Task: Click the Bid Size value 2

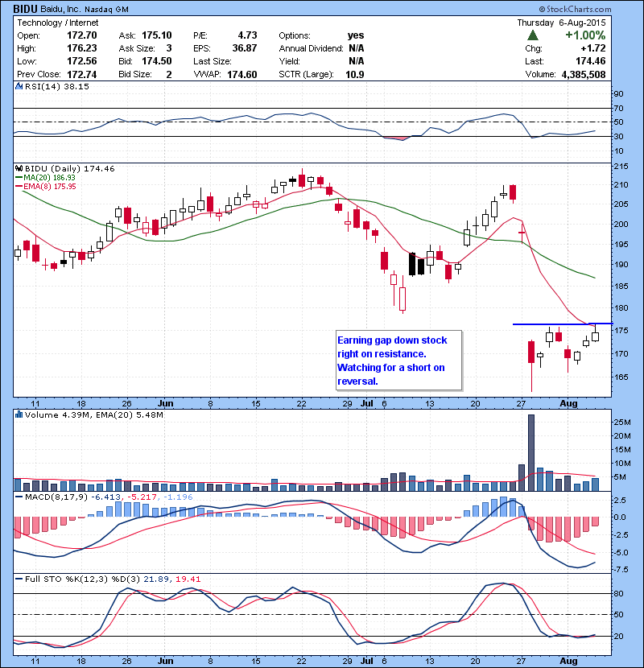Action: pos(169,74)
